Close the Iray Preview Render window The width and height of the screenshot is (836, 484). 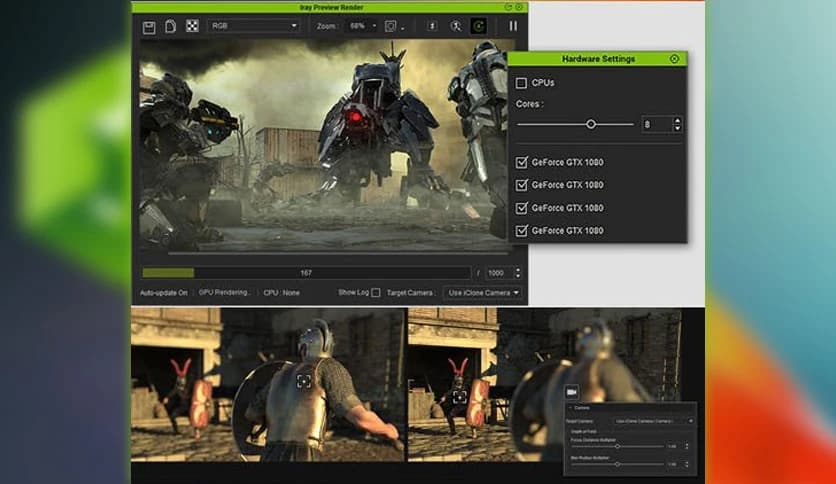[519, 7]
